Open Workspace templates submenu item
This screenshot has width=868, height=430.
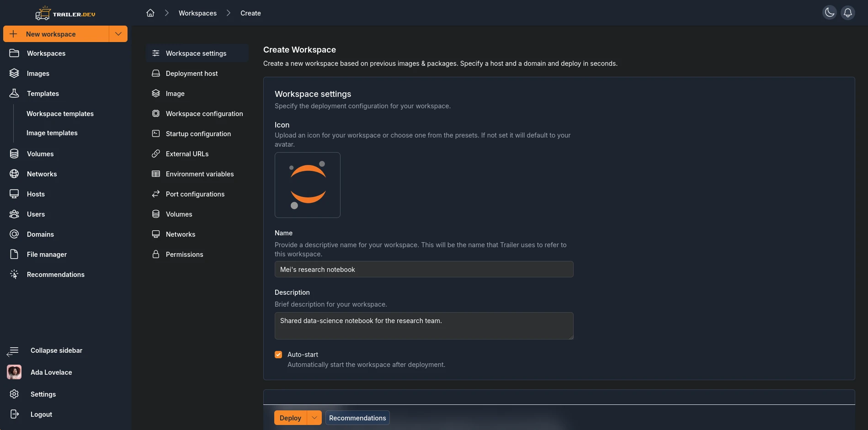point(60,113)
